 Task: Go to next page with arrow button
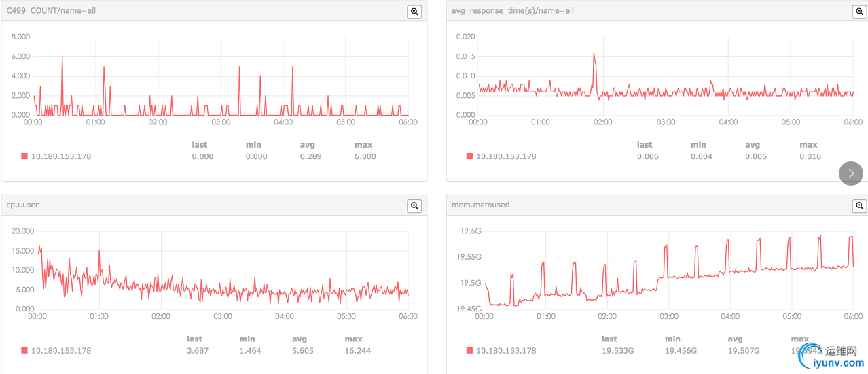pos(851,173)
